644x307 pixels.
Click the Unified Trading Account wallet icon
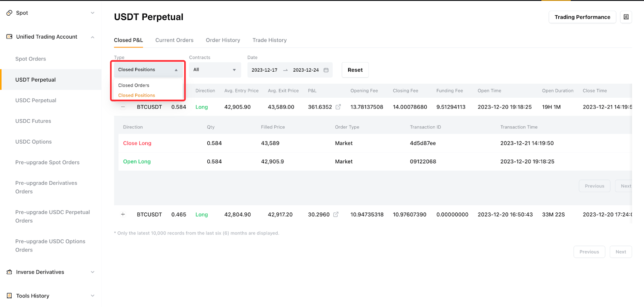tap(9, 37)
